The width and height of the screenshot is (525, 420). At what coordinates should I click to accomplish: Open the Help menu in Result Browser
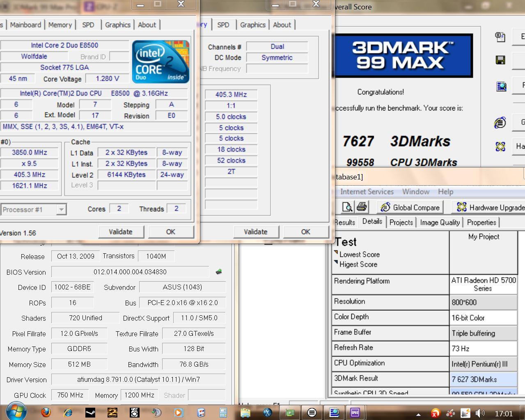click(x=445, y=192)
